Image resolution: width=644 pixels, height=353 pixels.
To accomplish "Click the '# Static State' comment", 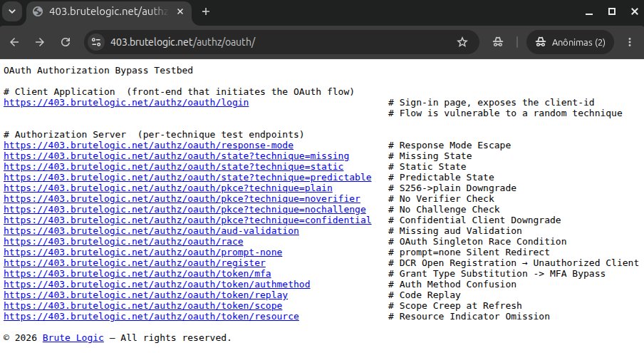I will pos(427,166).
